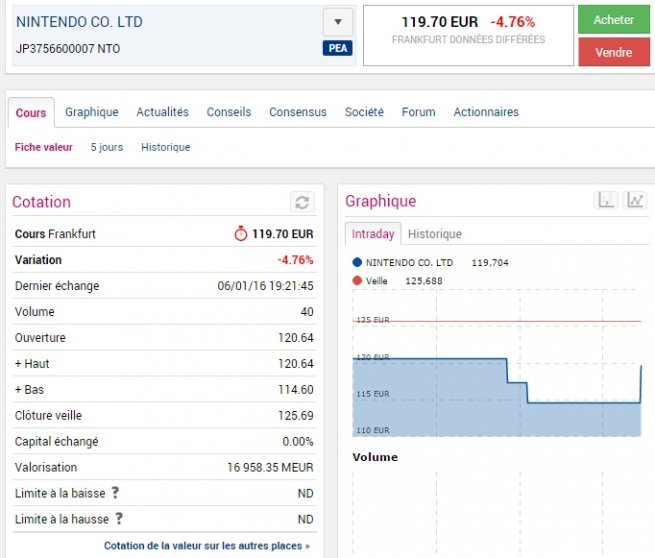Viewport: 655px width, 558px height.
Task: Click the ISIN code JP3756600007 NTO
Action: point(68,49)
